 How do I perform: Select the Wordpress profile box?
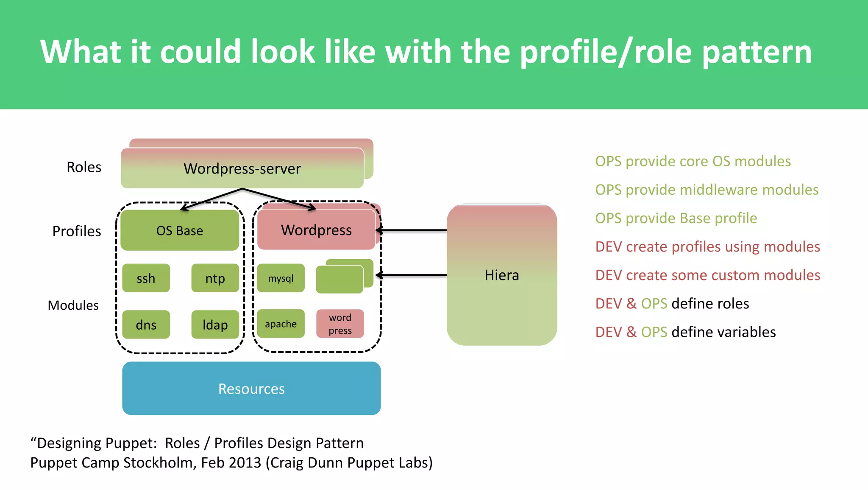pyautogui.click(x=316, y=230)
